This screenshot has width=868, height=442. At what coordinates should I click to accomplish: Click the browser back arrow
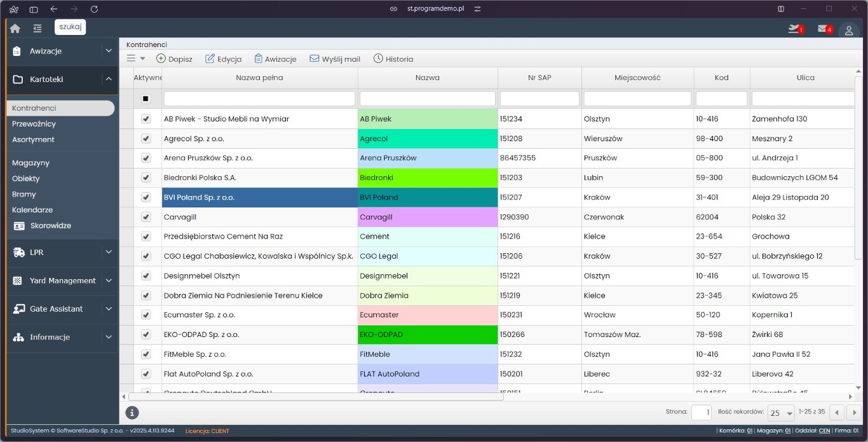point(54,9)
